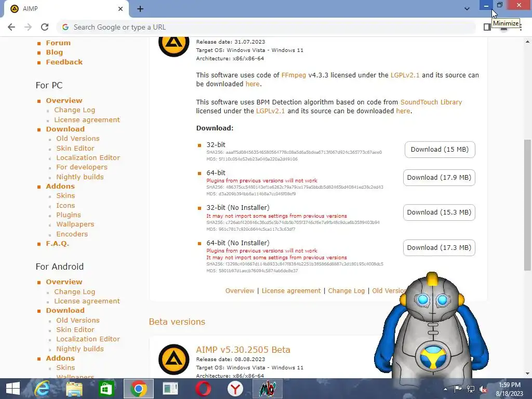Open the For PC Wallpapers link
Viewport: 532px width, 399px height.
point(75,224)
